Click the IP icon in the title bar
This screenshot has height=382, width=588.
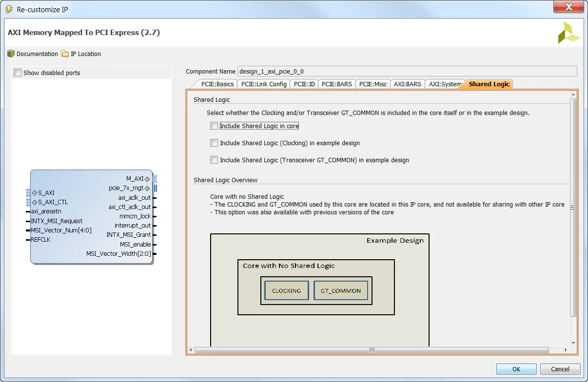pos(8,7)
